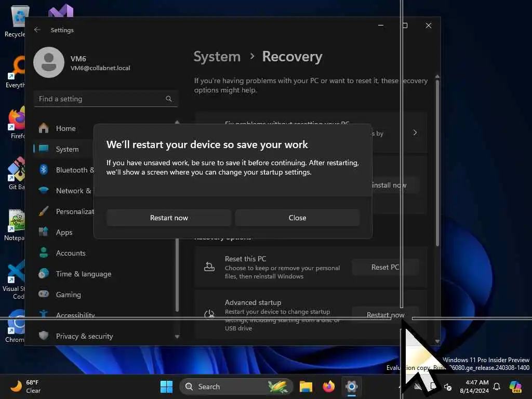Click the System breadcrumb in the page heading
The image size is (532, 399).
tap(217, 56)
